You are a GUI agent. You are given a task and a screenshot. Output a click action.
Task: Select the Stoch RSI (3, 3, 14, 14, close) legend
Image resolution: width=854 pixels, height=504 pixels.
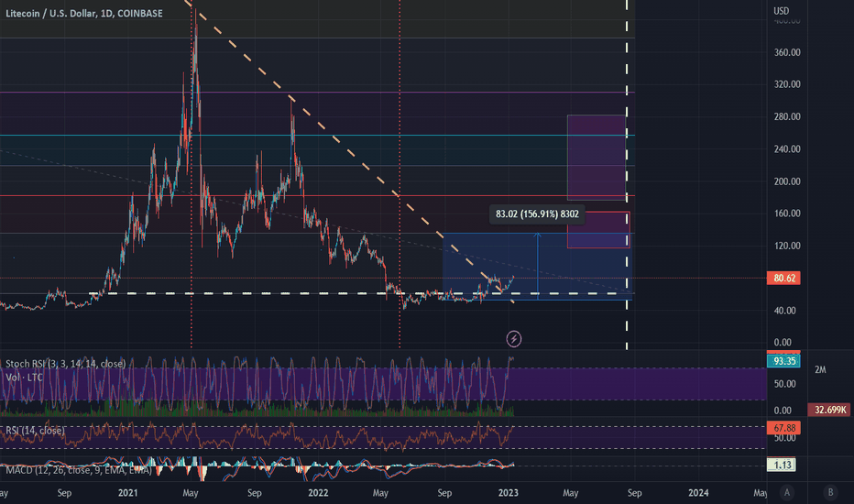click(65, 364)
